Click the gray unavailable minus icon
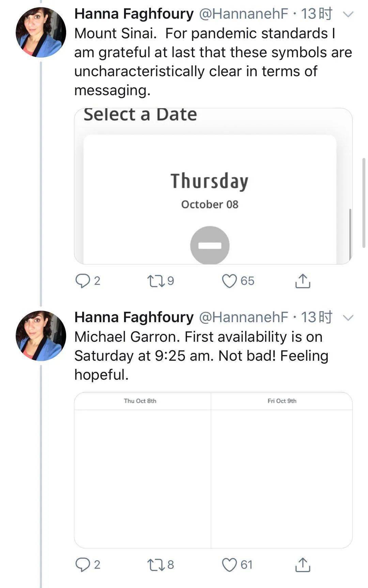Image resolution: width=368 pixels, height=588 pixels. point(210,245)
